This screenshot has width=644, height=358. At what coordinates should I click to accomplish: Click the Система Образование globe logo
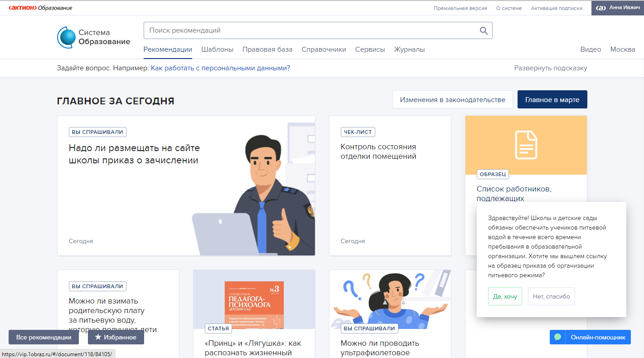click(66, 37)
